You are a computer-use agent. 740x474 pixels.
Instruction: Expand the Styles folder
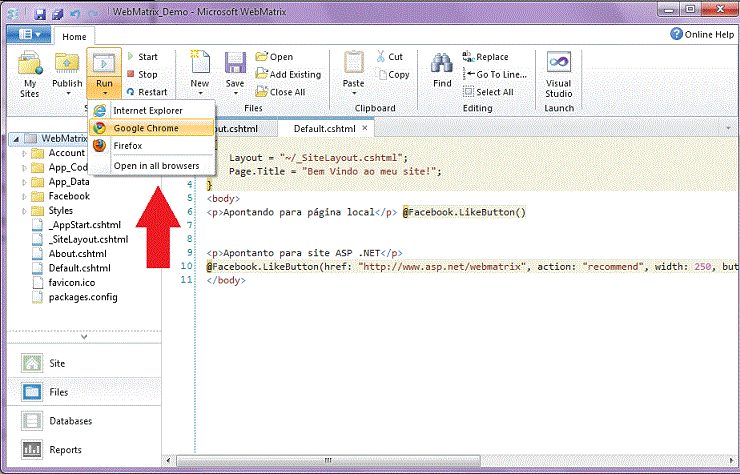point(25,211)
